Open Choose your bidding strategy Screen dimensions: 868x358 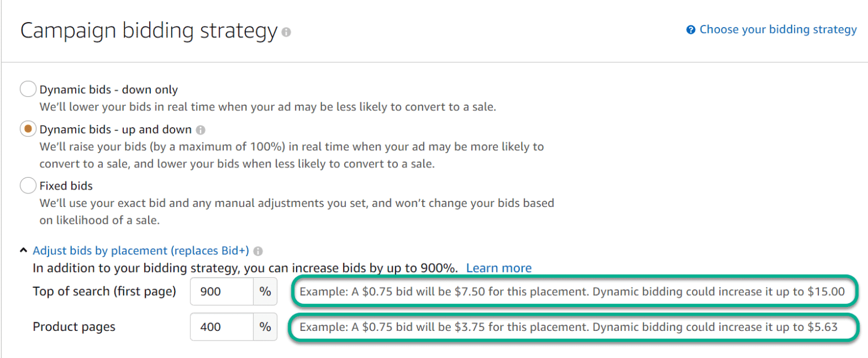click(x=778, y=29)
